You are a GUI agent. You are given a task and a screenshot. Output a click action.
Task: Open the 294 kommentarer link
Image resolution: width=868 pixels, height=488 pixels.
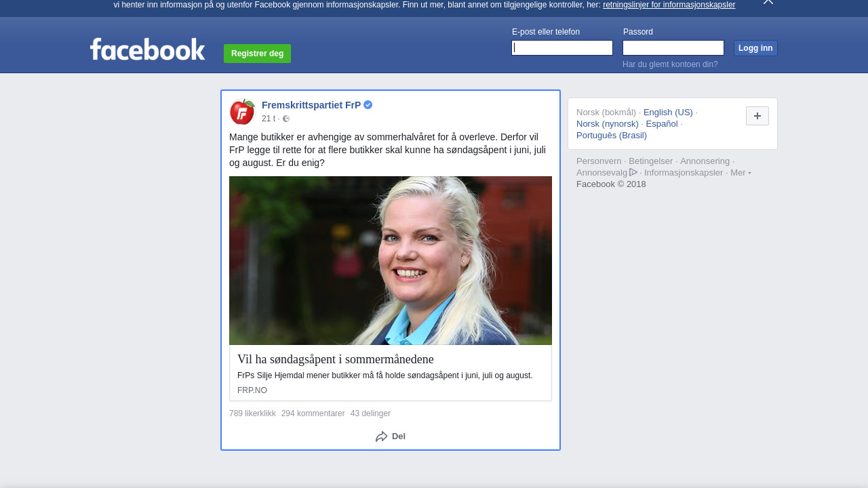313,413
